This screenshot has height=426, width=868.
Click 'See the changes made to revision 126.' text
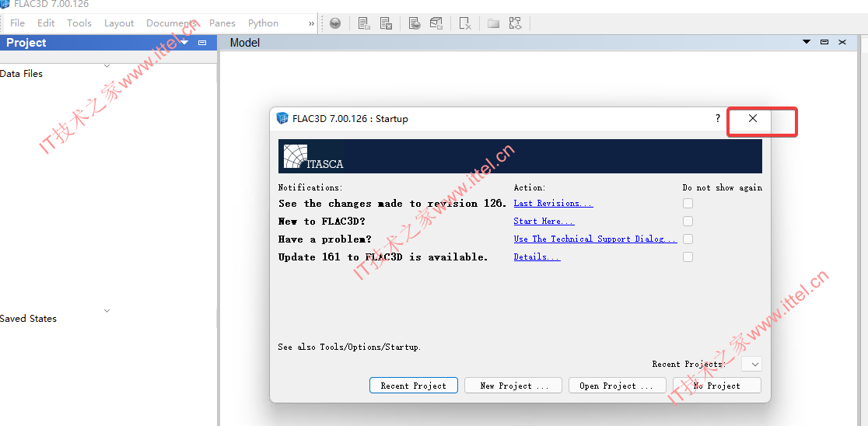coord(393,203)
